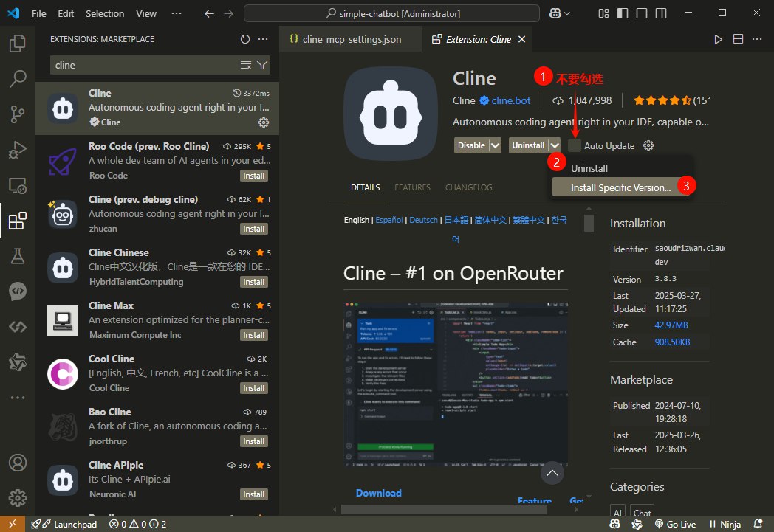The image size is (774, 532).
Task: Toggle bottom panel layout button
Action: (x=641, y=13)
